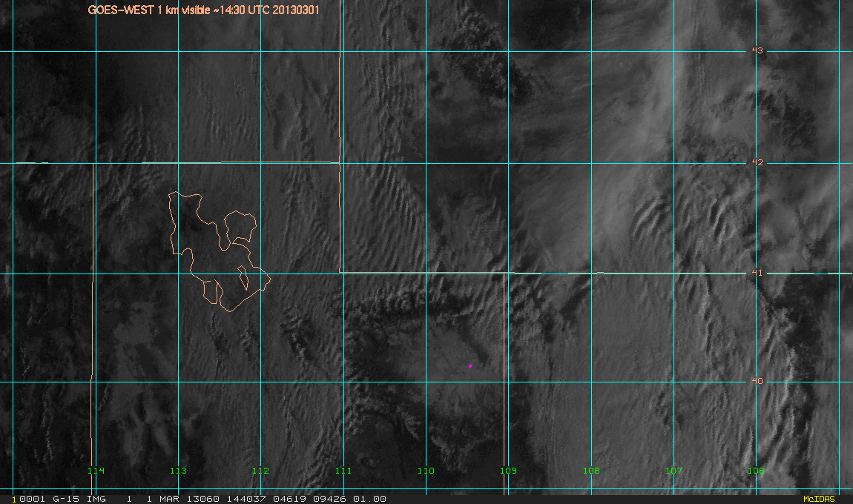Click the 144037 time value in status bar

[246, 499]
